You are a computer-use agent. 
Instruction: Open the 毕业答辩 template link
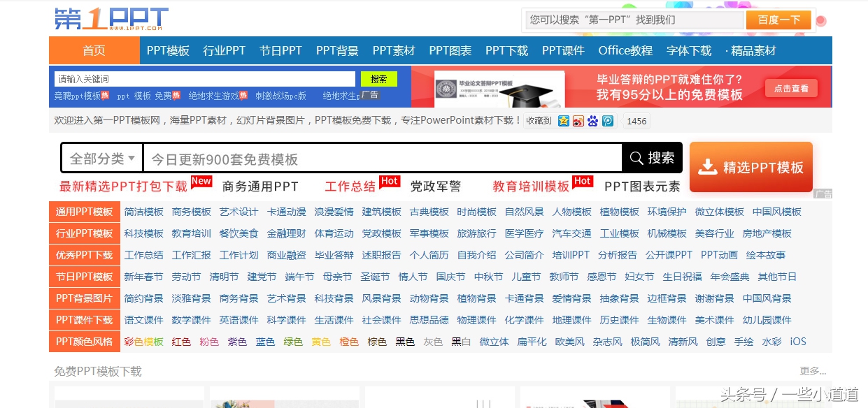(x=334, y=255)
